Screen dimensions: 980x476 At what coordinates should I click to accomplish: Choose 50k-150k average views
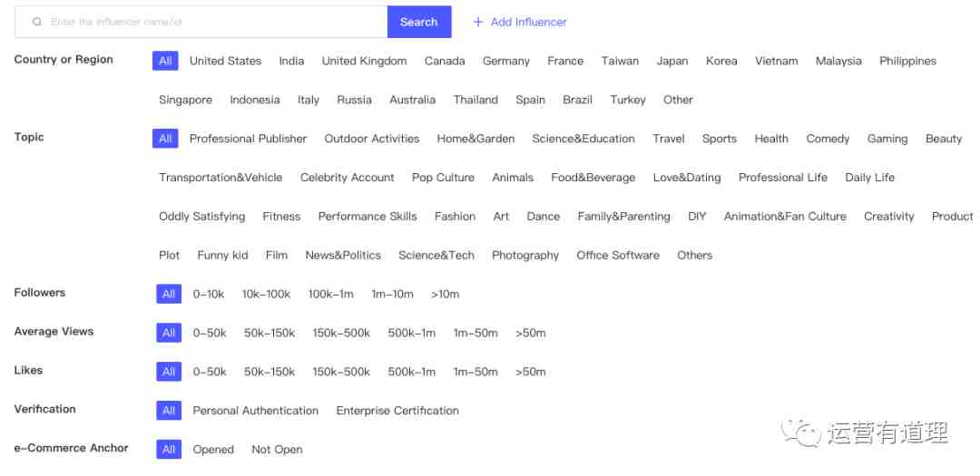pos(269,333)
